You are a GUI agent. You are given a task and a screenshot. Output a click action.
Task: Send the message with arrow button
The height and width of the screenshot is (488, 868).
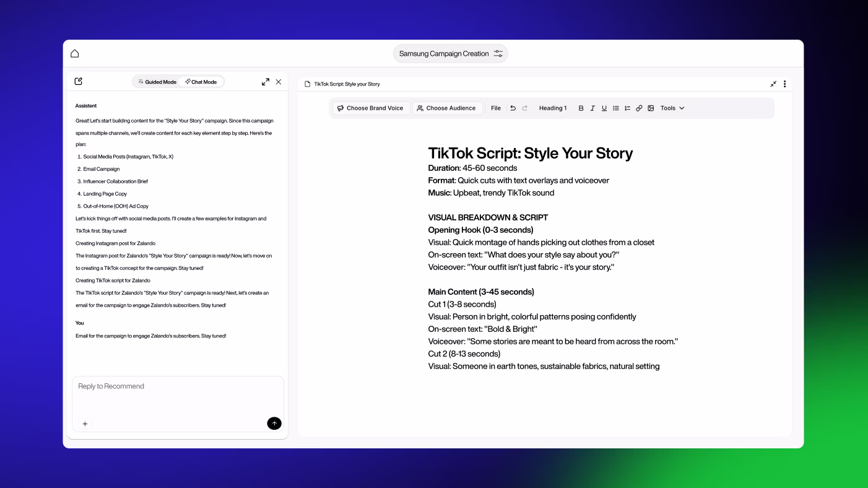274,423
